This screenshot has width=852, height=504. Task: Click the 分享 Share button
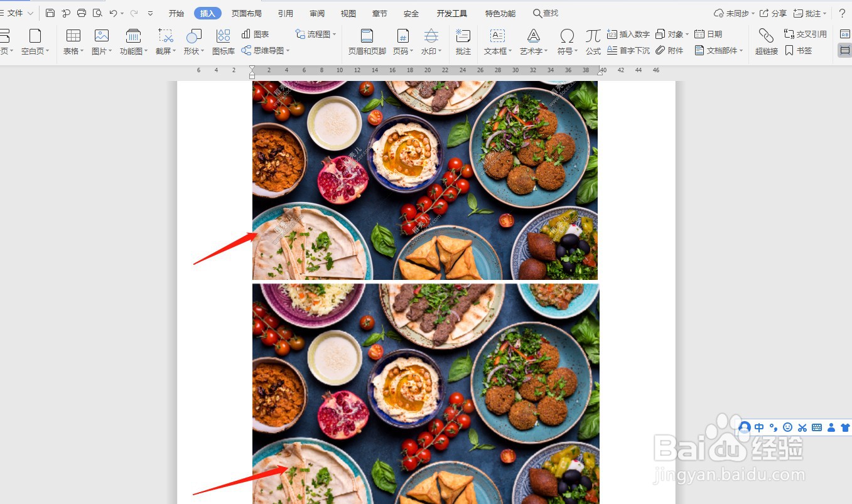[773, 13]
